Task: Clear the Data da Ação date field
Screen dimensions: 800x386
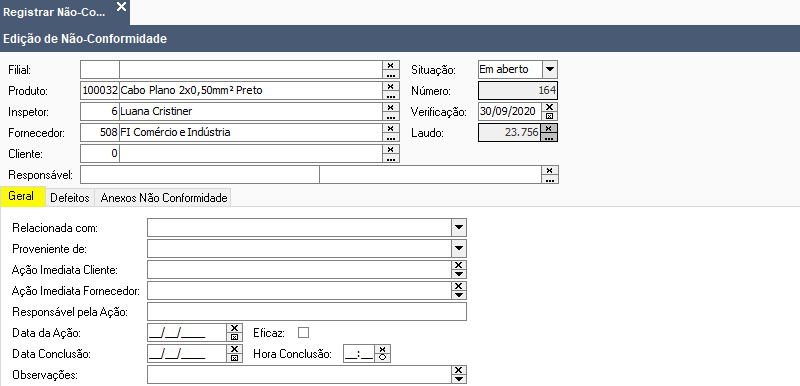Action: point(234,328)
